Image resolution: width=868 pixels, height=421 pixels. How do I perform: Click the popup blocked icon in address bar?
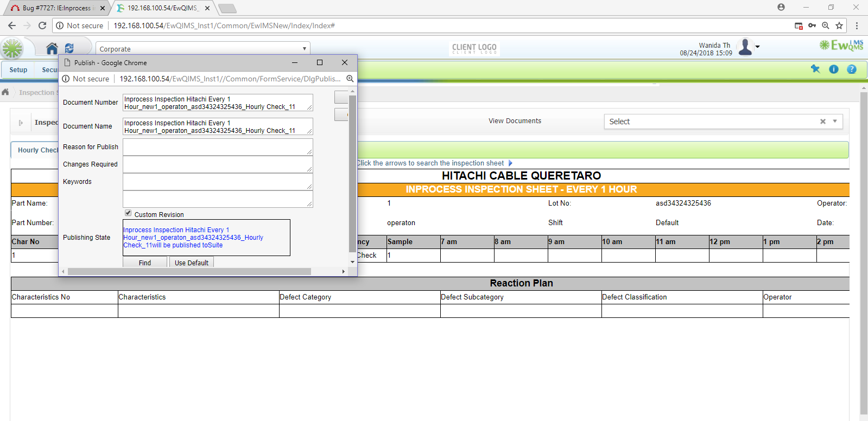[799, 25]
